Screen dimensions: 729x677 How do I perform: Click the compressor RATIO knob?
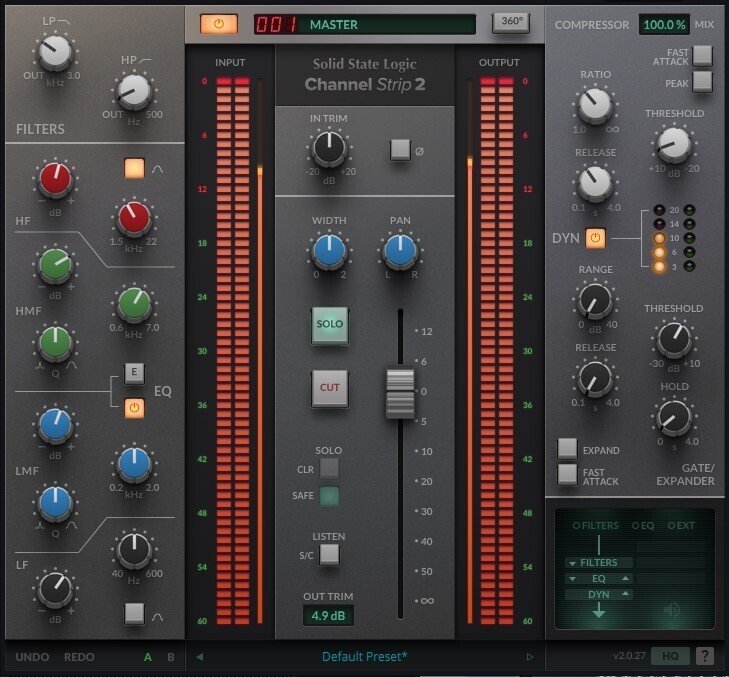595,106
